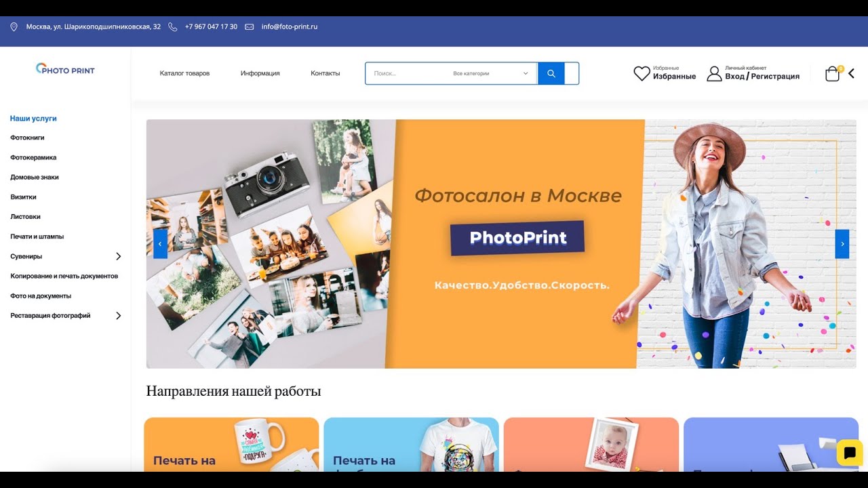Open Копирование и печать документов service
Image resolution: width=868 pixels, height=488 pixels.
coord(64,276)
